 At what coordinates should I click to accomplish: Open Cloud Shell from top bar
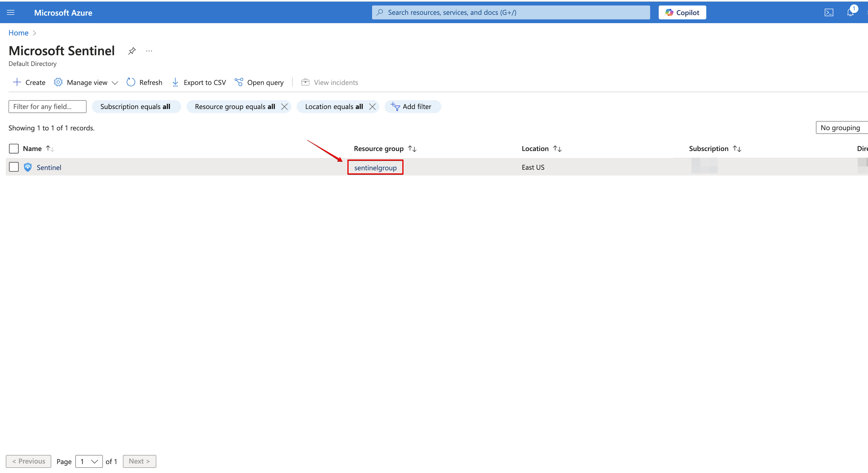pos(828,12)
